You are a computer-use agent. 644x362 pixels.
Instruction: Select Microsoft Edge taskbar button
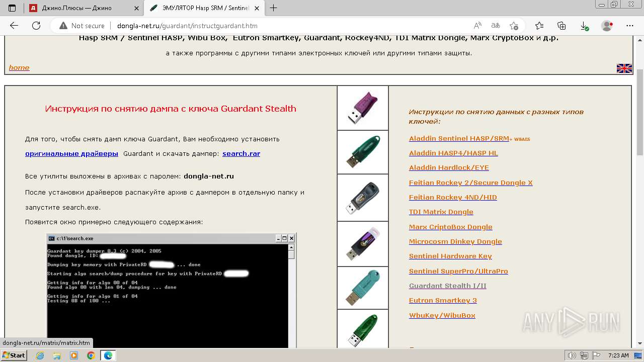click(108, 355)
